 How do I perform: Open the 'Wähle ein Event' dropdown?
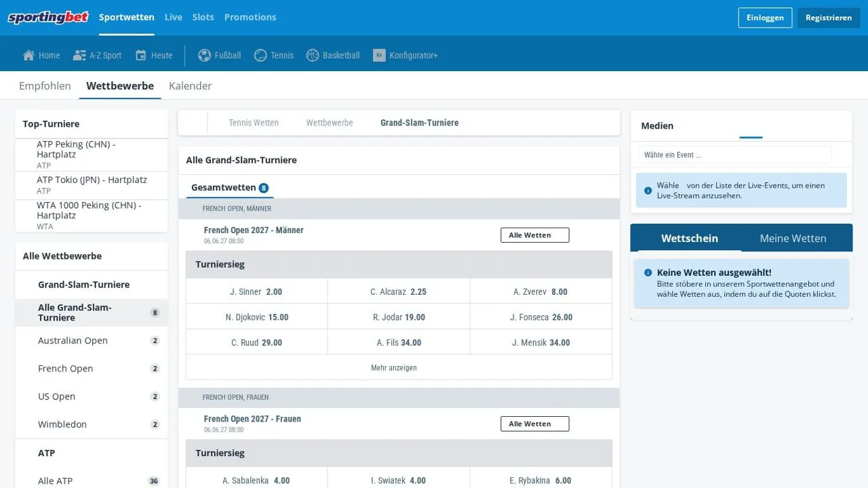735,155
